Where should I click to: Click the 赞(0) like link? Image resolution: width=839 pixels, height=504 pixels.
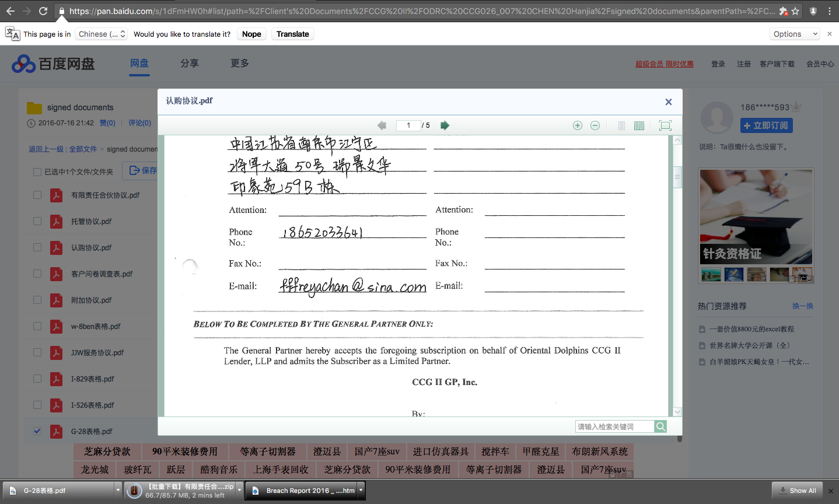coord(107,123)
